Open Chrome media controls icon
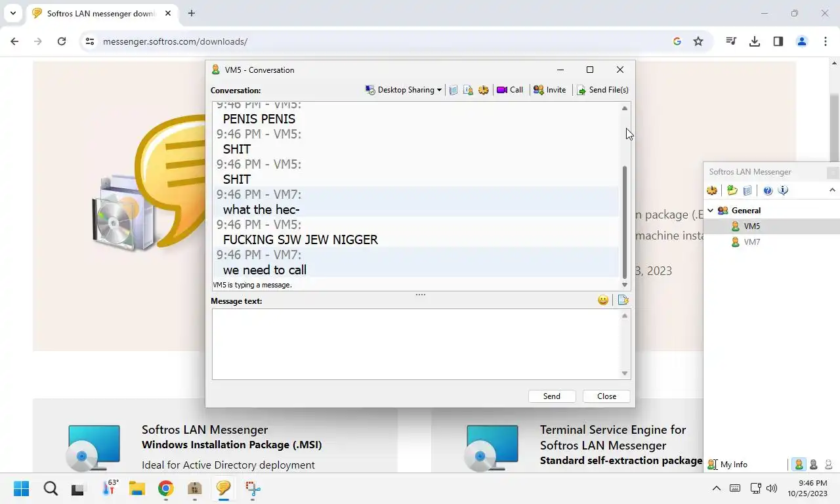 click(731, 41)
